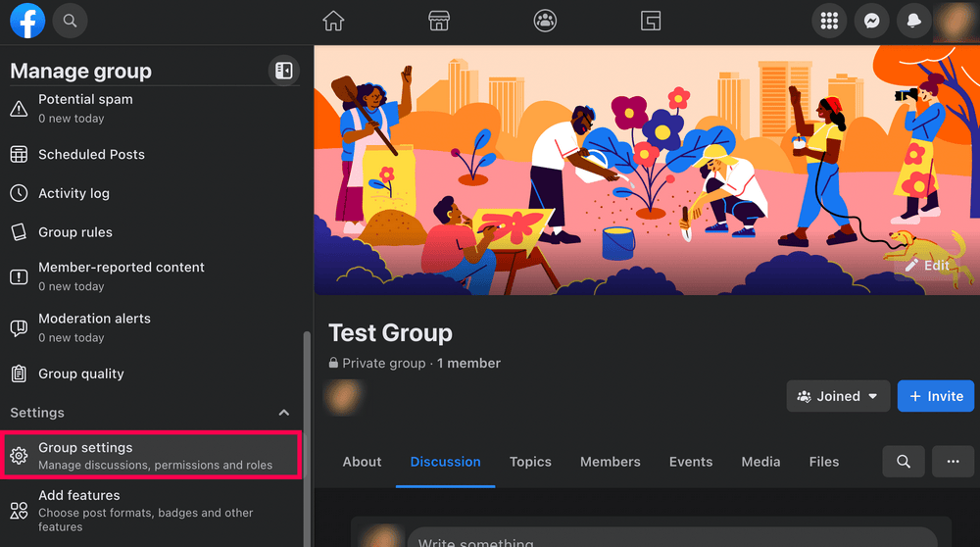Open the notifications bell
The height and width of the screenshot is (547, 980).
[913, 21]
